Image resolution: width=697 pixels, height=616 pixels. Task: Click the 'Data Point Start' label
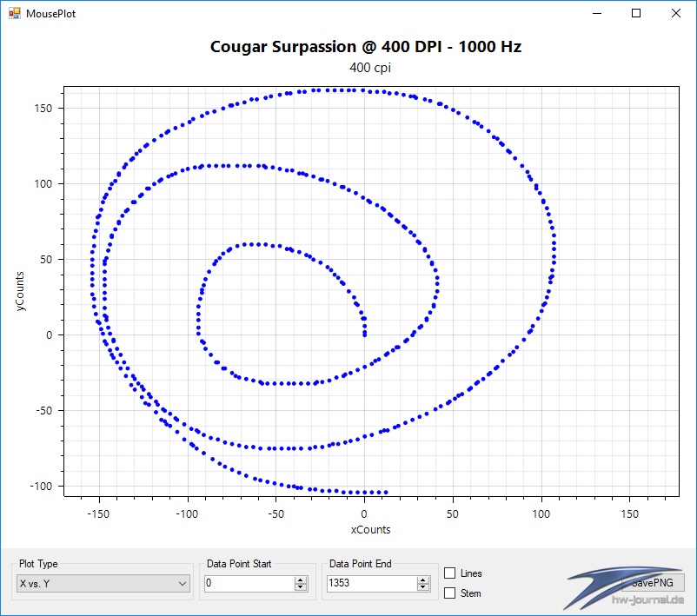pyautogui.click(x=239, y=564)
